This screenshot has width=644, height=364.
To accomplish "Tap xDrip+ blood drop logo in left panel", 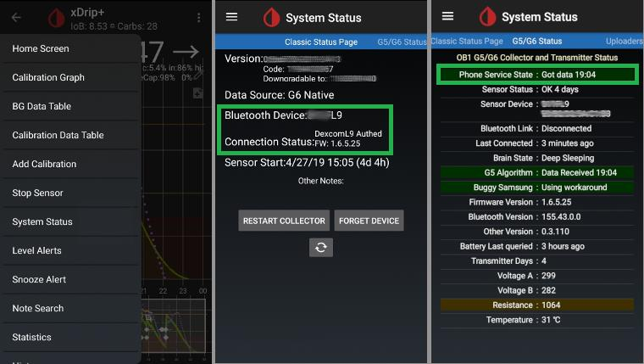I will point(56,18).
